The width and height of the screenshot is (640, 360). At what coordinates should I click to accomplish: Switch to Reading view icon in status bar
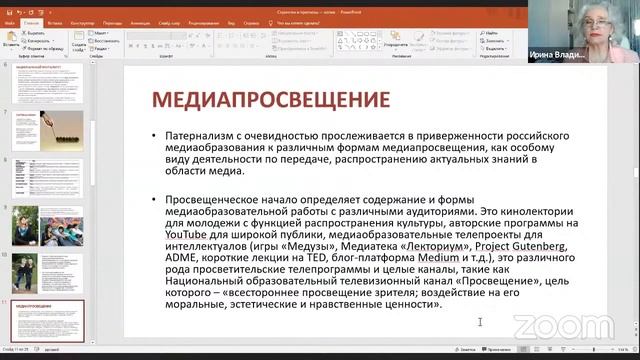click(x=550, y=349)
